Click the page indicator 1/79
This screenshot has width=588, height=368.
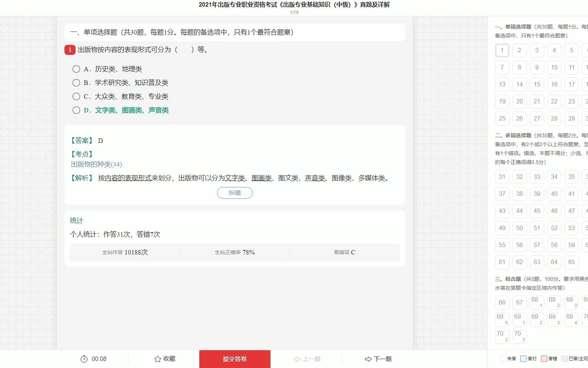tap(294, 13)
